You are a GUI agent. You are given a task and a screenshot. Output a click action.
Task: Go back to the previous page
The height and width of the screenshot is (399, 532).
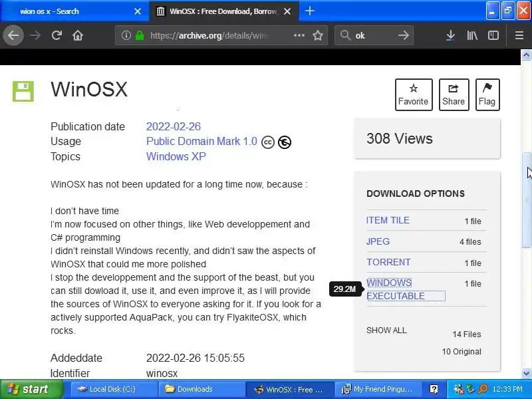pos(13,35)
